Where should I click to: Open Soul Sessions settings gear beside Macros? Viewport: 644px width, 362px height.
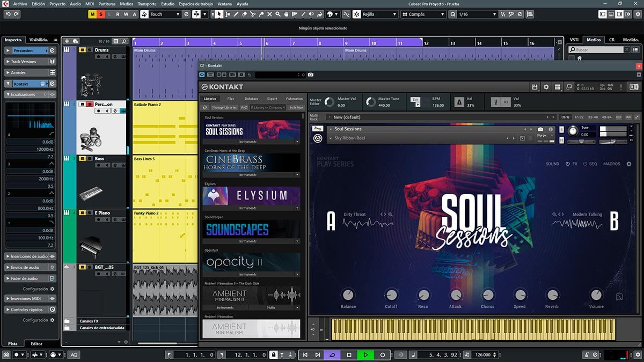click(x=629, y=164)
